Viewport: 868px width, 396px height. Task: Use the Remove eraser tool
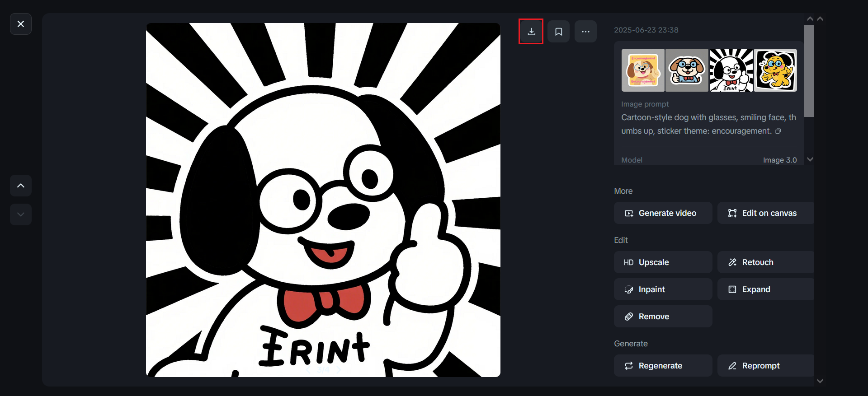coord(663,317)
